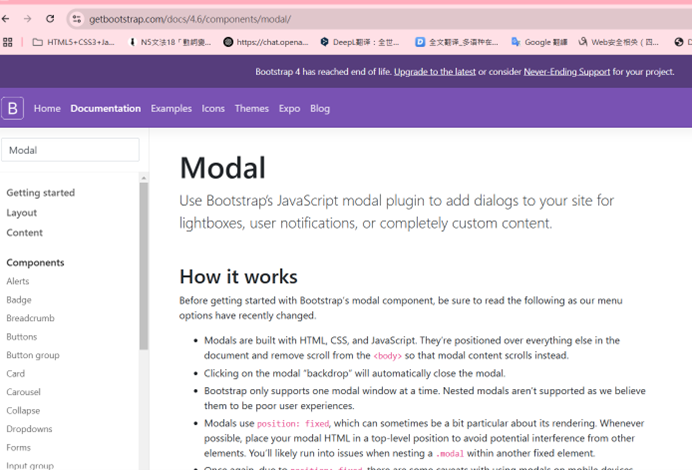Open Card in sidebar

click(x=15, y=374)
